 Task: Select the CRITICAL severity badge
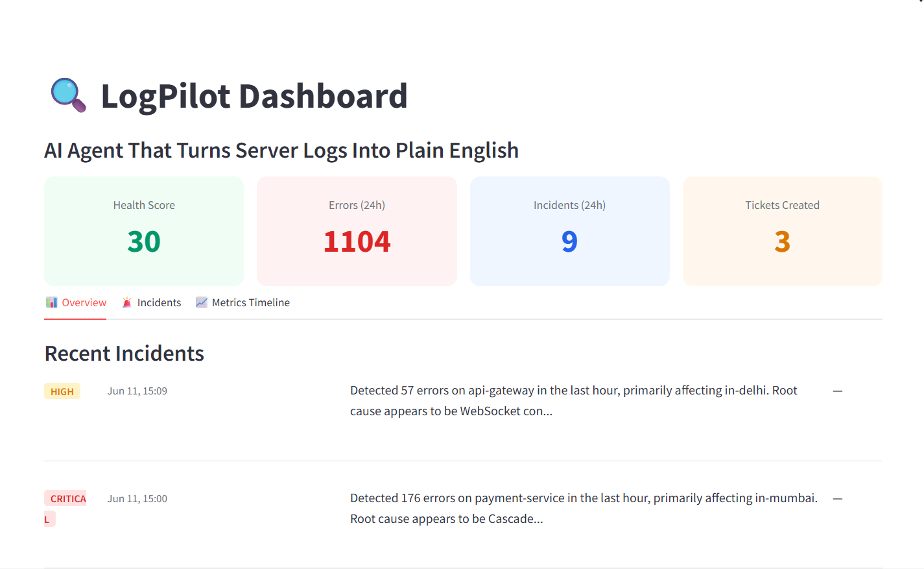tap(65, 509)
